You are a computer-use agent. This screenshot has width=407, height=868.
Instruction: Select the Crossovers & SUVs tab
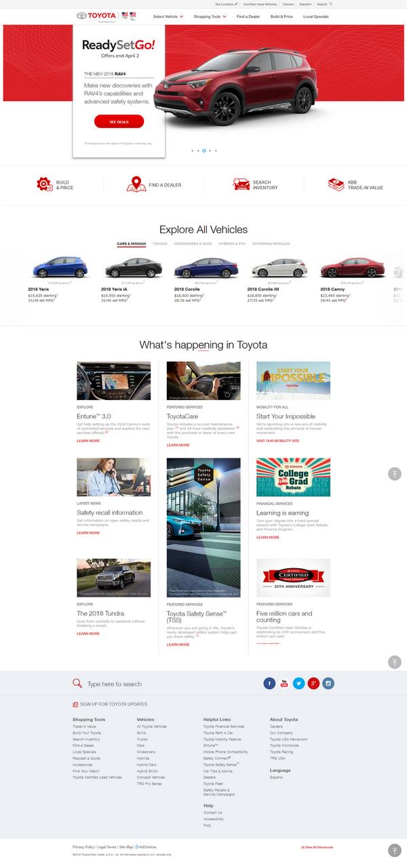(x=193, y=243)
